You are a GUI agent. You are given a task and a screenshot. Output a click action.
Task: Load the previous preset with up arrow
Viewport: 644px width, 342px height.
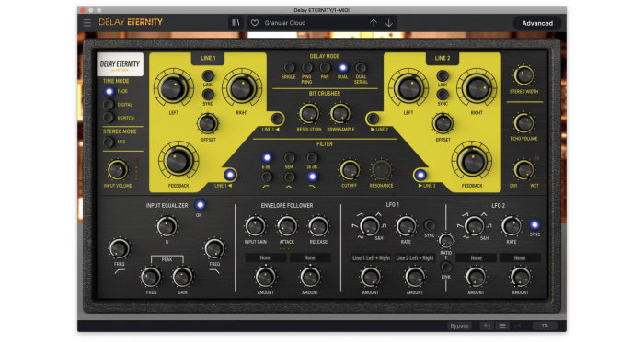click(x=374, y=23)
